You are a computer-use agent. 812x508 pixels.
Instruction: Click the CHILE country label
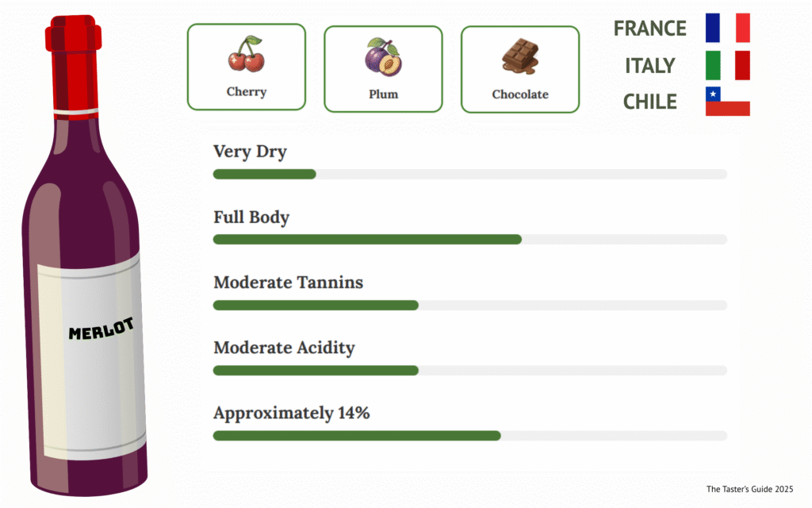pos(649,102)
